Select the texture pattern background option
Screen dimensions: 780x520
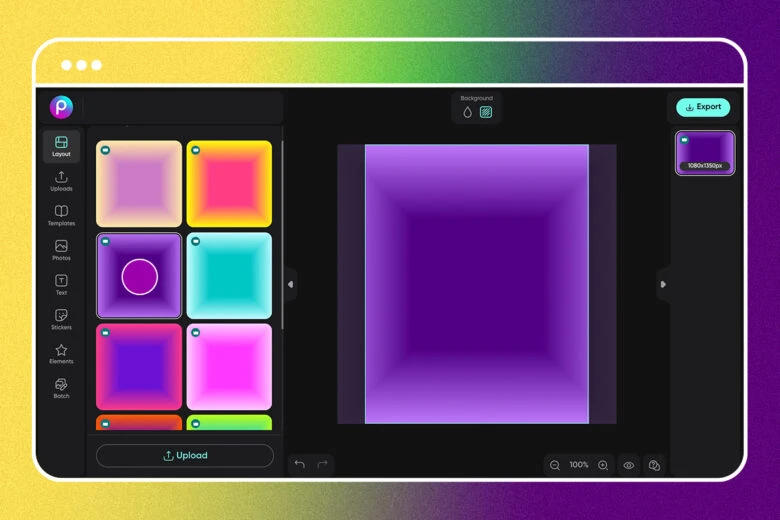pyautogui.click(x=486, y=112)
